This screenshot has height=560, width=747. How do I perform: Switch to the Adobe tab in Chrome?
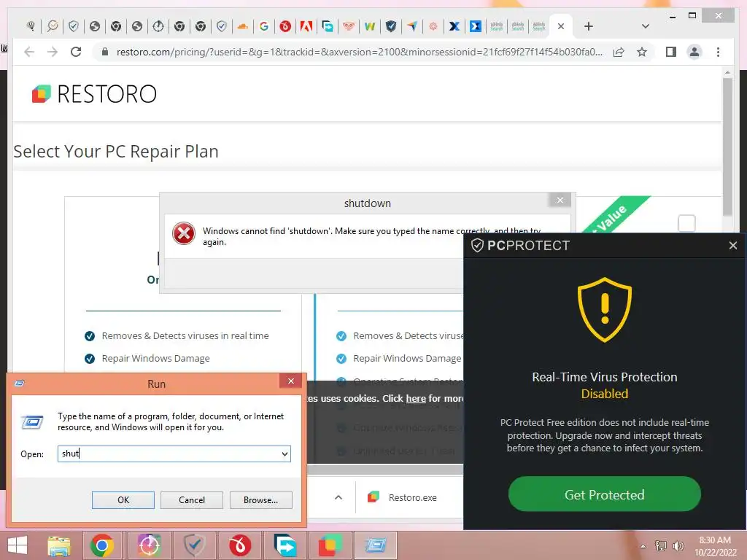[306, 27]
